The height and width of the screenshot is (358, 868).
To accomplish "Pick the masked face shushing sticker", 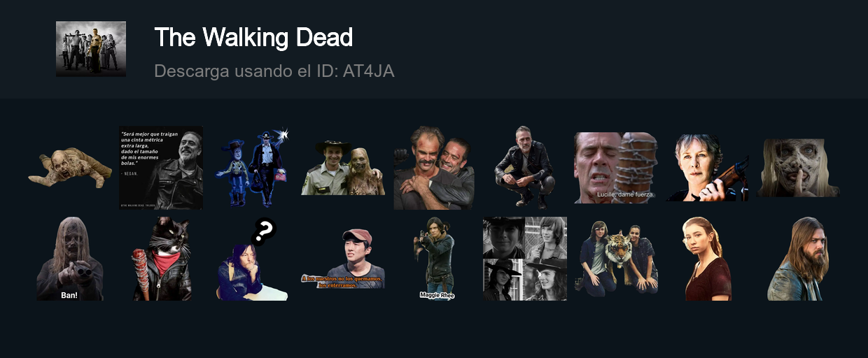I will 798,168.
